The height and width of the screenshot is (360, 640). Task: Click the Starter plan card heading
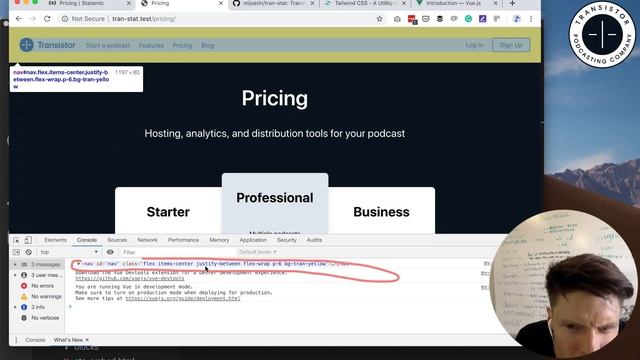click(168, 212)
